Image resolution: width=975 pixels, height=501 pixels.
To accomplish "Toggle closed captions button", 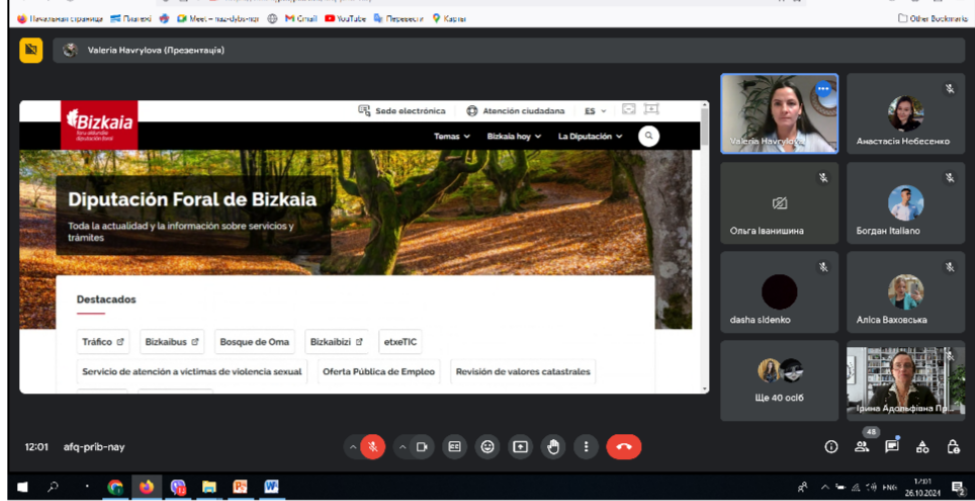I will click(455, 446).
